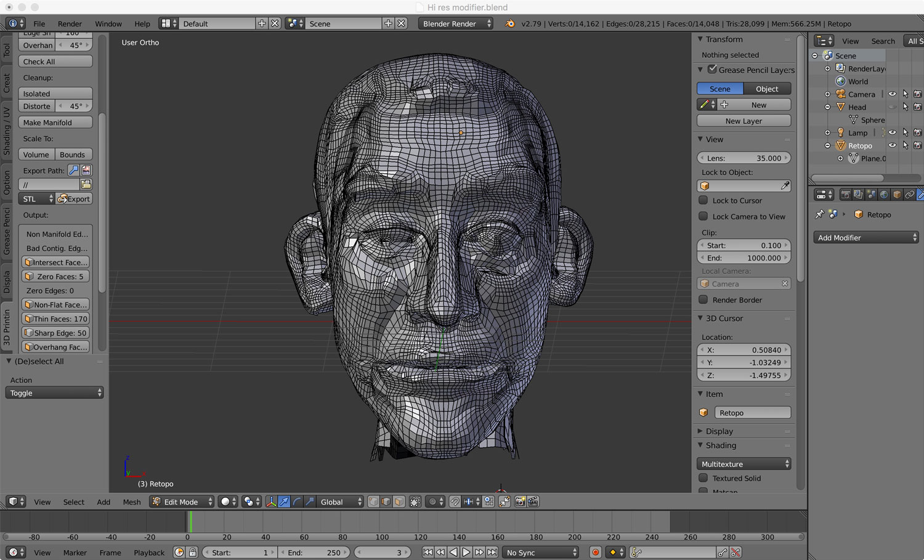Open the Edit Mode selector dropdown
This screenshot has height=560, width=924.
click(x=182, y=502)
